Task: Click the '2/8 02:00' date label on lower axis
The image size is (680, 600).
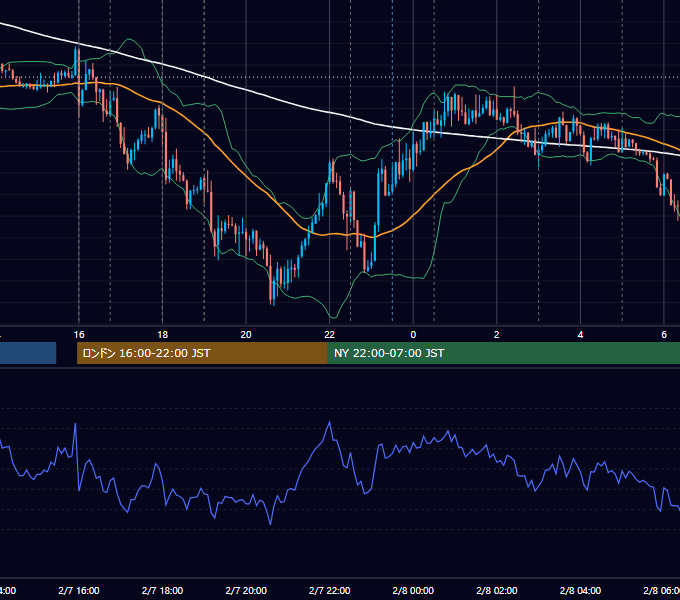Action: coord(497,591)
